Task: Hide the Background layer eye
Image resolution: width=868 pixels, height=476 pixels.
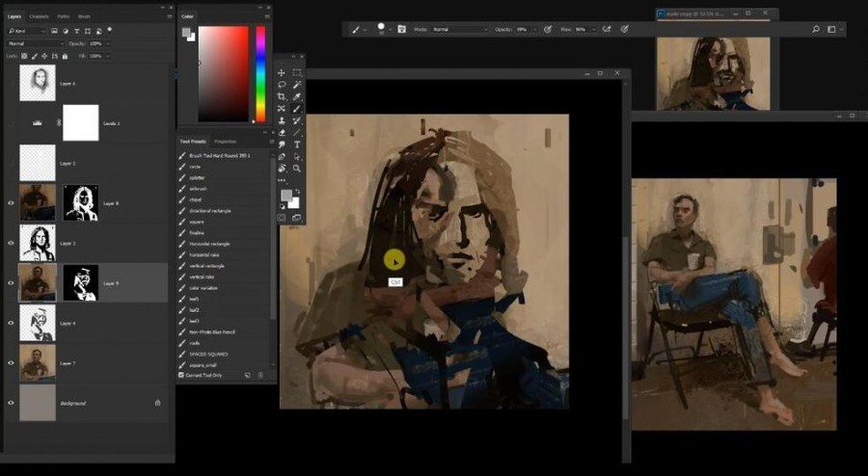Action: click(11, 403)
